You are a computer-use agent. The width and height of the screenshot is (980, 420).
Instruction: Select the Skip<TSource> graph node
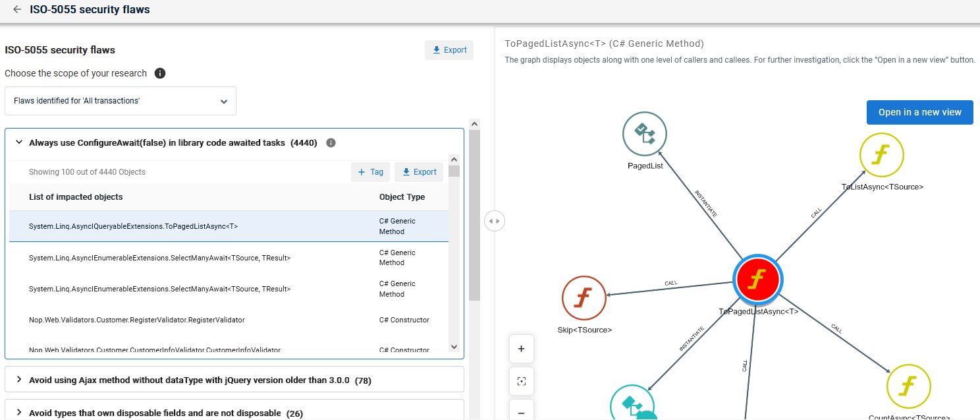pyautogui.click(x=584, y=298)
